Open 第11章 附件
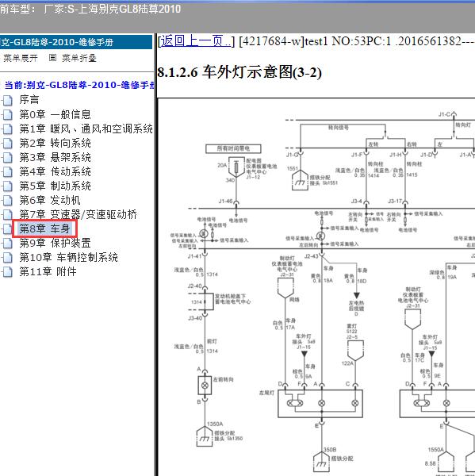The image size is (475, 476). point(48,271)
